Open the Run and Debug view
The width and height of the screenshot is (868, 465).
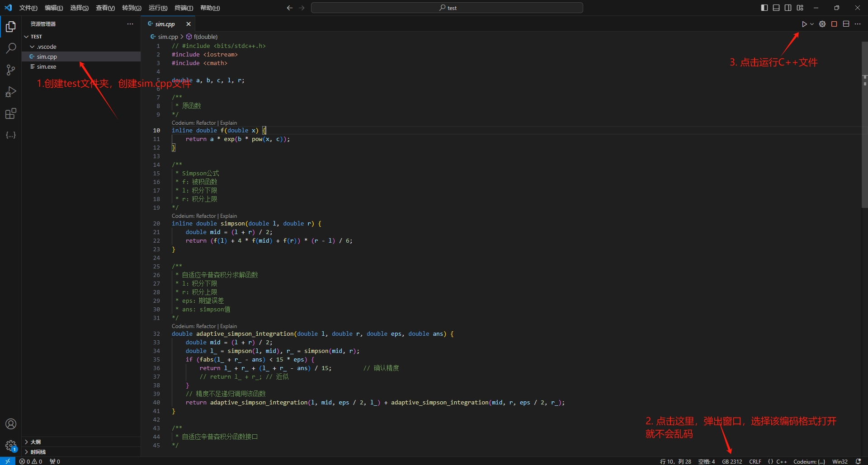[11, 92]
